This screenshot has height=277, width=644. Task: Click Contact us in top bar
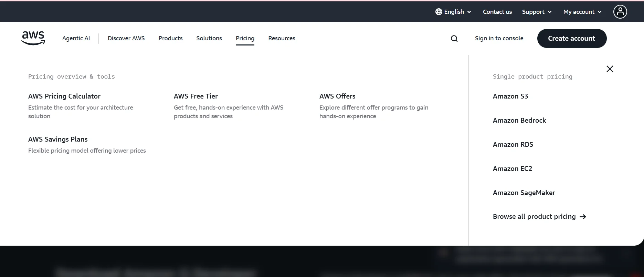(x=497, y=12)
